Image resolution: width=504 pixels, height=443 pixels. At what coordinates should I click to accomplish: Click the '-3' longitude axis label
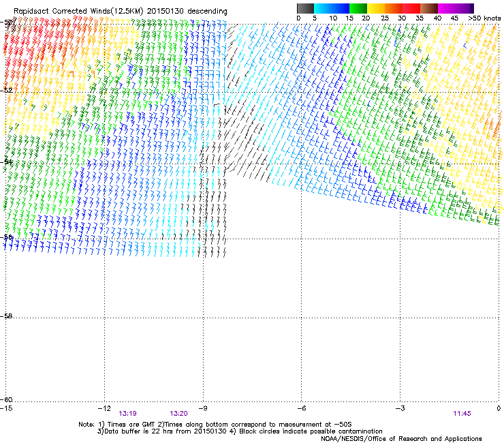coord(400,408)
